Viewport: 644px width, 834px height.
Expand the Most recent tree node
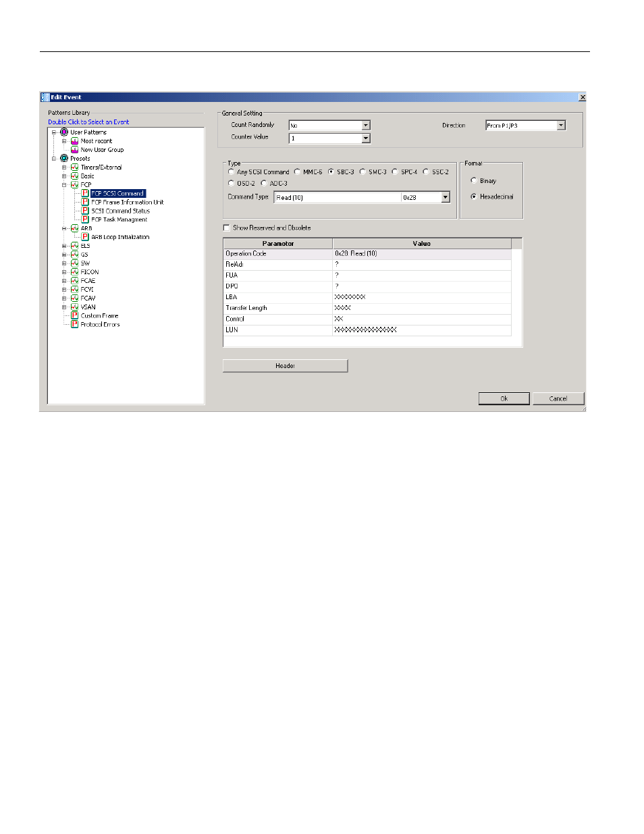(64, 141)
